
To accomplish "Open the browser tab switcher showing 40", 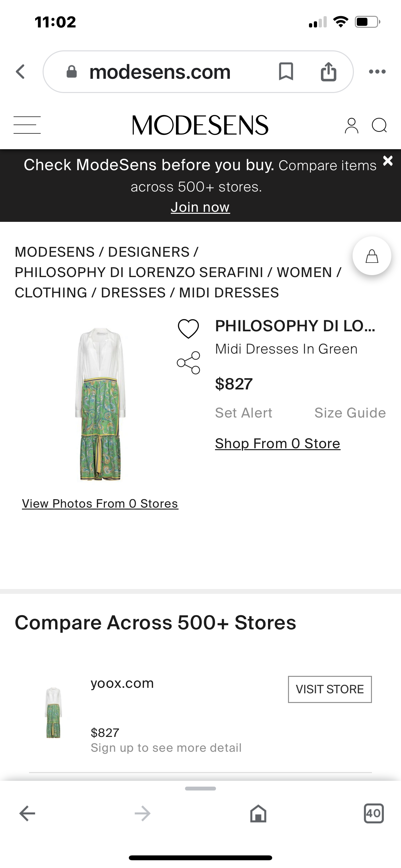I will [374, 813].
